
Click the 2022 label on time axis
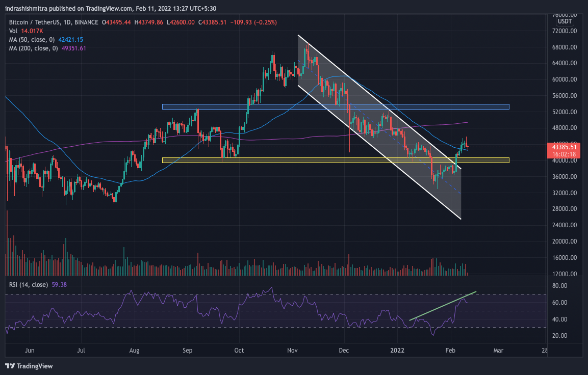point(396,351)
